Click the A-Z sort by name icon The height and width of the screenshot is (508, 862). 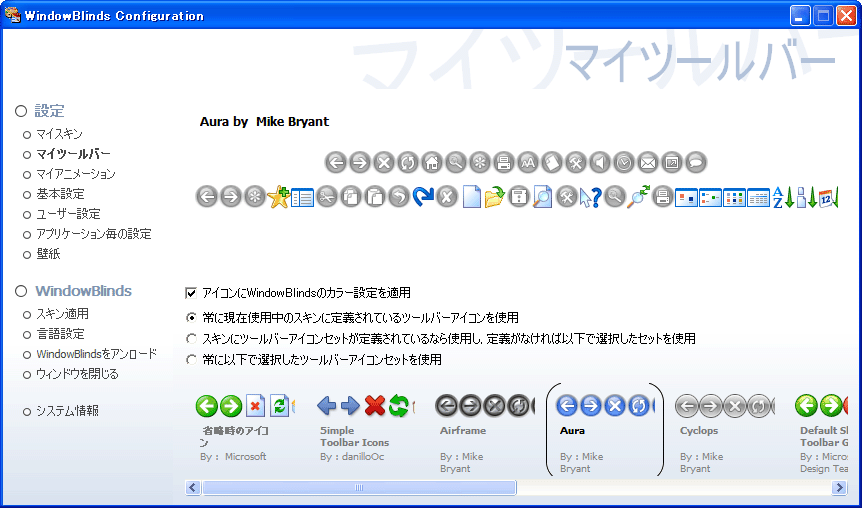click(x=783, y=197)
